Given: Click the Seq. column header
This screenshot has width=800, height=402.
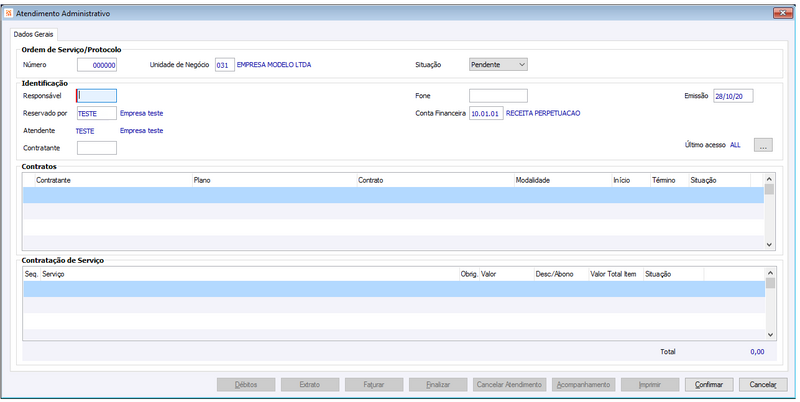Looking at the screenshot, I should [32, 274].
